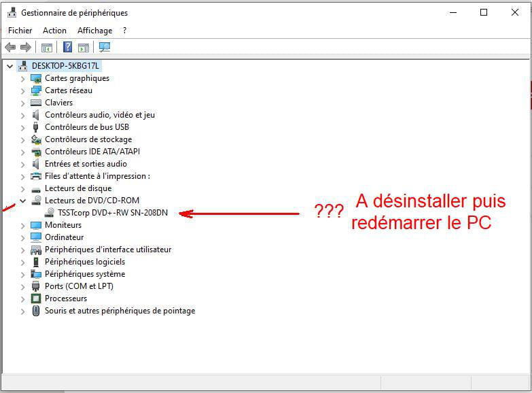Select Périphériques logiciels label

pyautogui.click(x=85, y=262)
